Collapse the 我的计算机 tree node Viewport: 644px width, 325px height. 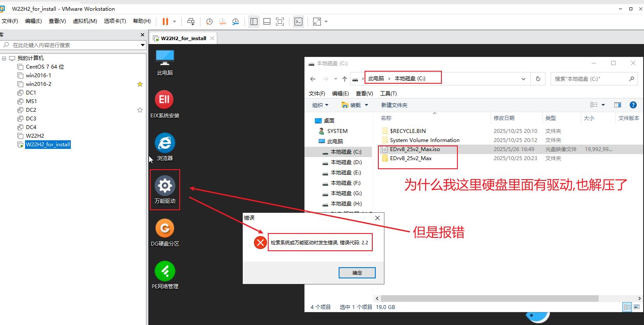4,58
